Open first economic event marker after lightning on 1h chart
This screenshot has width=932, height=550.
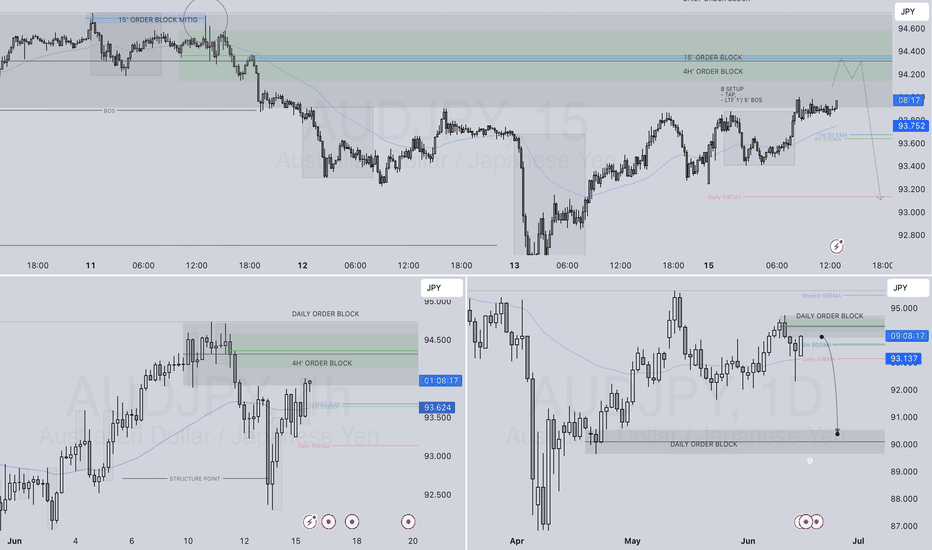329,521
